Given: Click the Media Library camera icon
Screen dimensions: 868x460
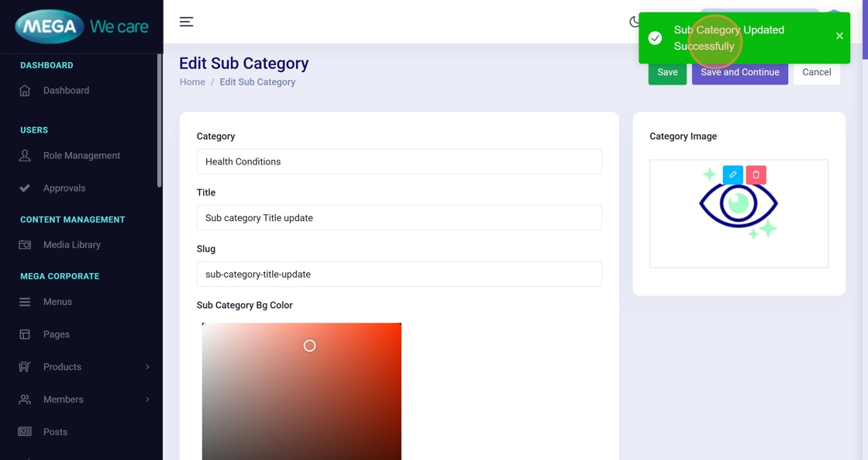Looking at the screenshot, I should coord(25,245).
